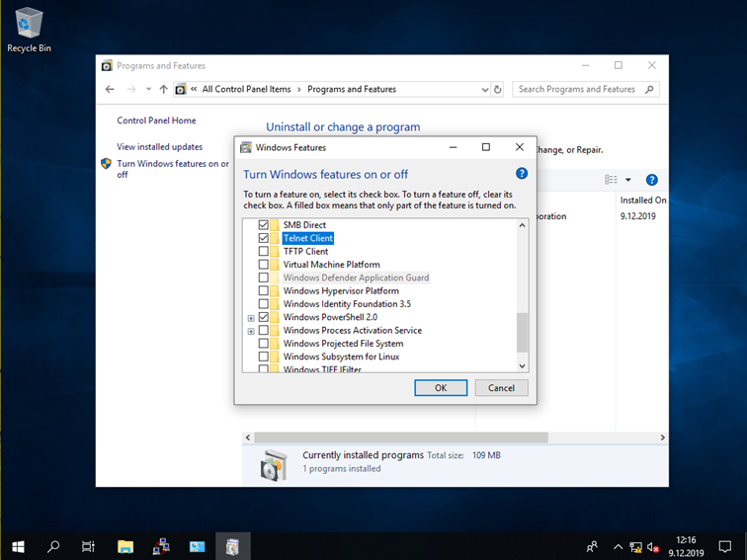
Task: Check Windows Projected File System
Action: [x=264, y=344]
